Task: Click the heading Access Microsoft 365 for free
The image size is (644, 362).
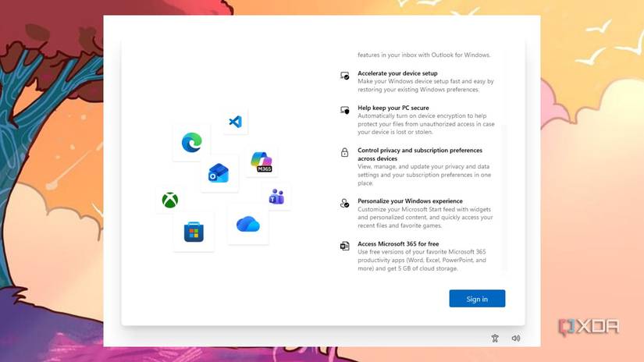Action: (398, 243)
